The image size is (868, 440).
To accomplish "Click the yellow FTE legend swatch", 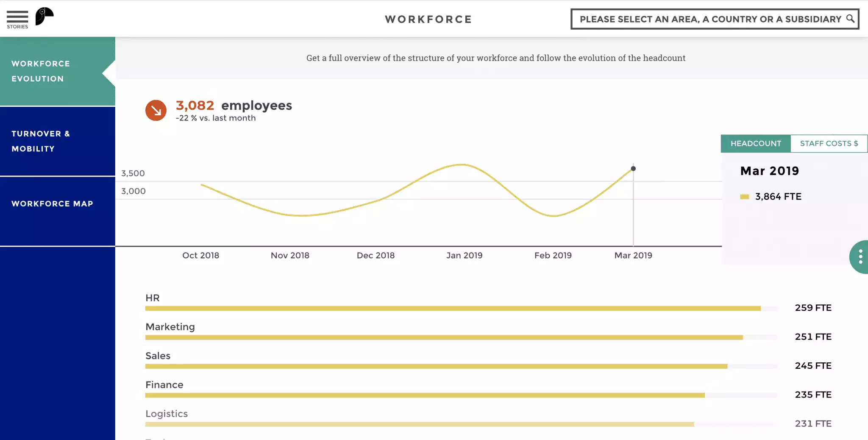I will [745, 197].
